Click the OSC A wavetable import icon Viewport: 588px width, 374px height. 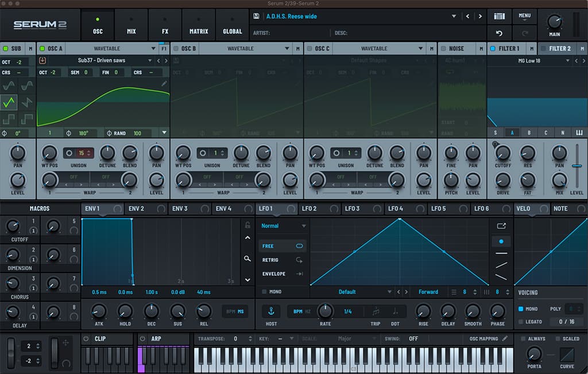[x=42, y=60]
